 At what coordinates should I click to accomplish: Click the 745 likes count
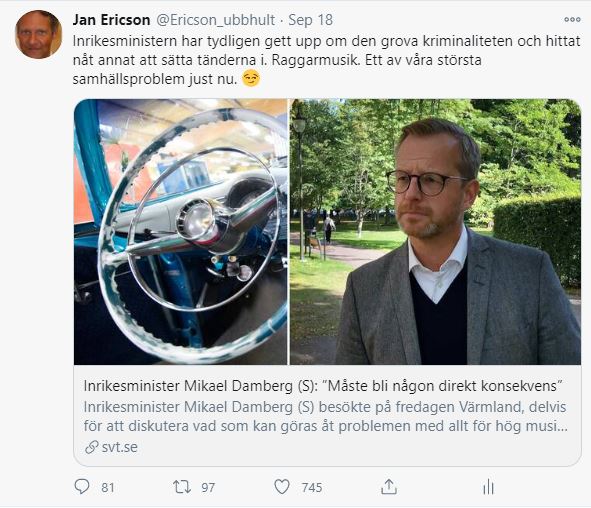point(312,487)
